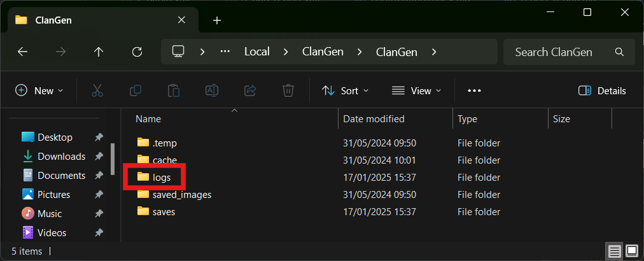Click the Copy icon in toolbar
644x261 pixels.
tap(135, 90)
